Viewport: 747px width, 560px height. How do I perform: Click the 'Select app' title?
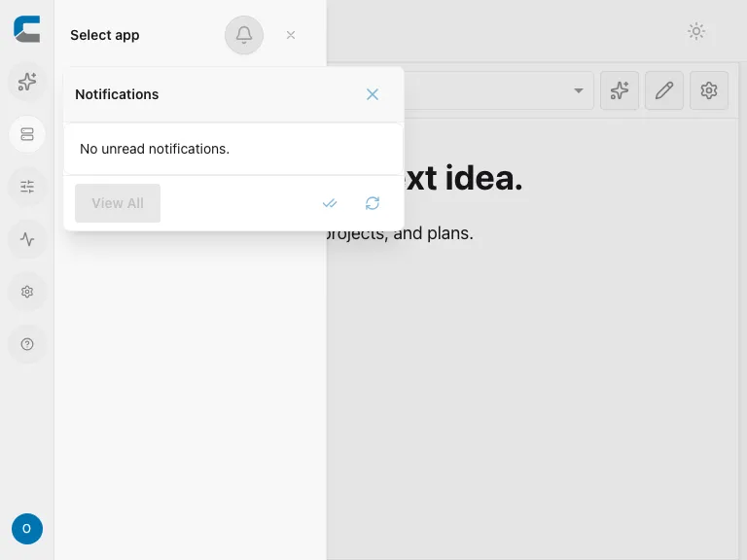(105, 35)
